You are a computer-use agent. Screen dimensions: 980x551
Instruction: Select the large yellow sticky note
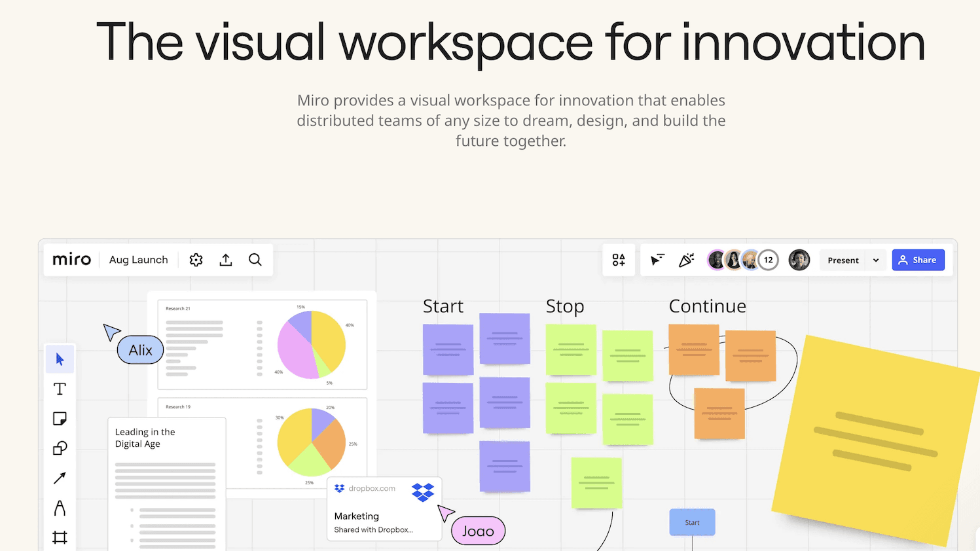coord(875,440)
